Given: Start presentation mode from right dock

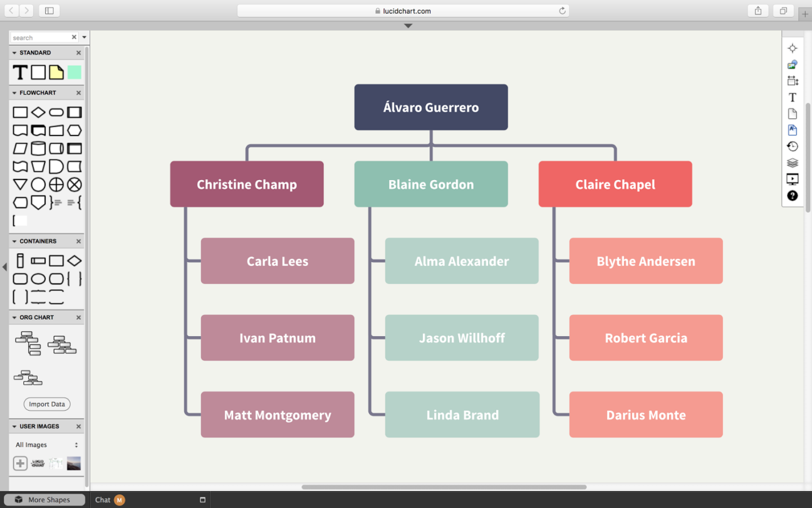Looking at the screenshot, I should click(x=793, y=179).
